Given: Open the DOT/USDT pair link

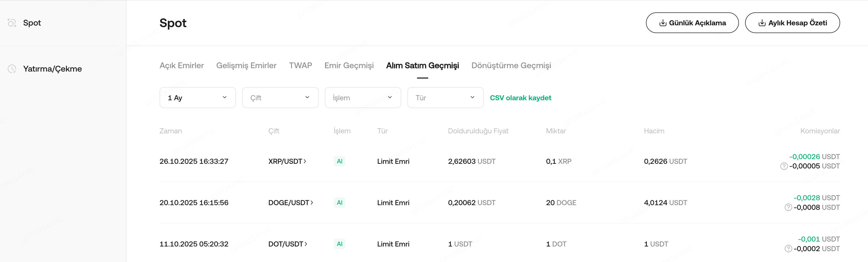Looking at the screenshot, I should click(x=286, y=244).
